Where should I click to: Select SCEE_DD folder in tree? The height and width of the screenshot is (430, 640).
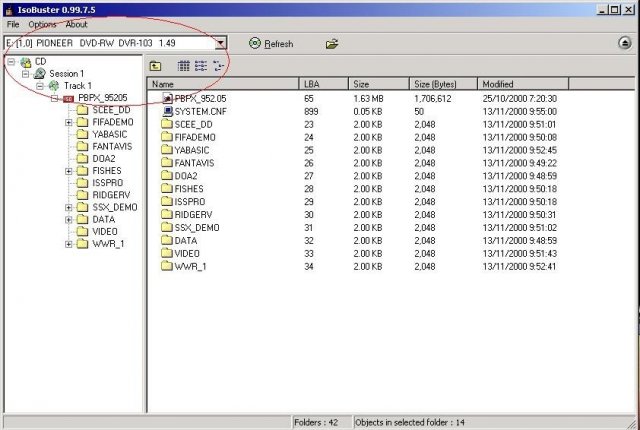pyautogui.click(x=111, y=110)
